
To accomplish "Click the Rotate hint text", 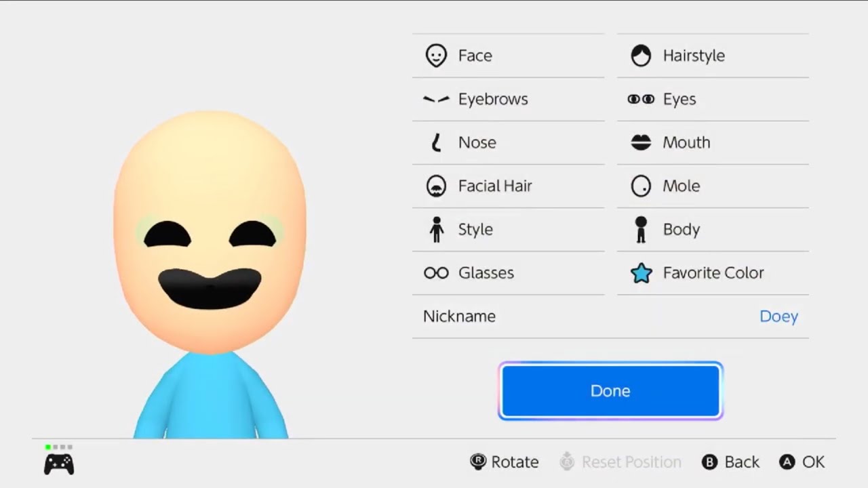I will [515, 462].
